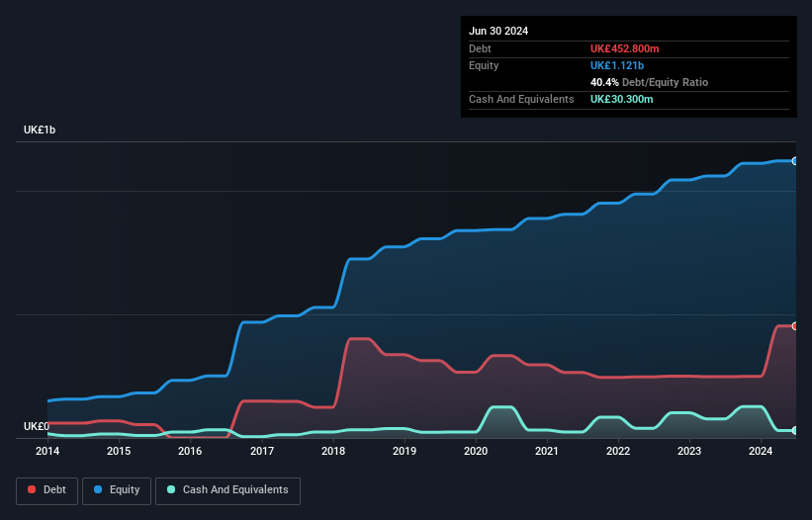
Task: Click the 2021 x-axis label
Action: (547, 451)
